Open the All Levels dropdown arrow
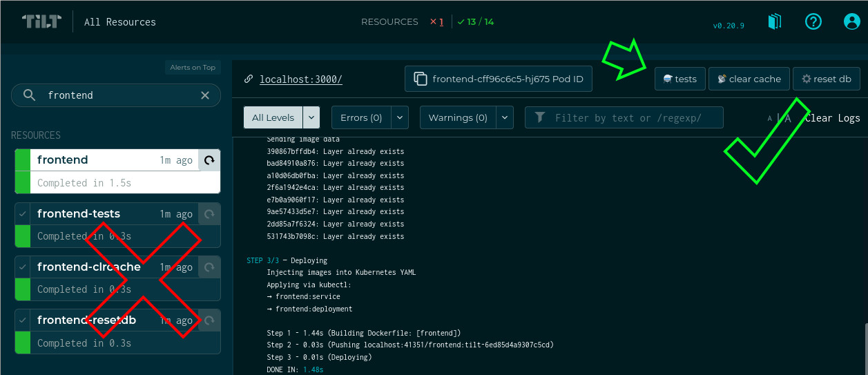The height and width of the screenshot is (375, 868). tap(311, 117)
